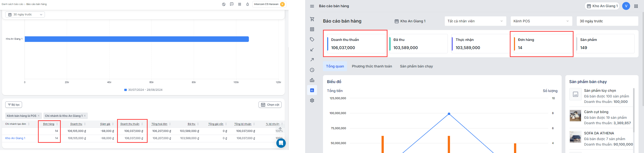Switch to 'Phương thức thanh toán' tab
Viewport: 644px width, 153px height.
click(372, 66)
